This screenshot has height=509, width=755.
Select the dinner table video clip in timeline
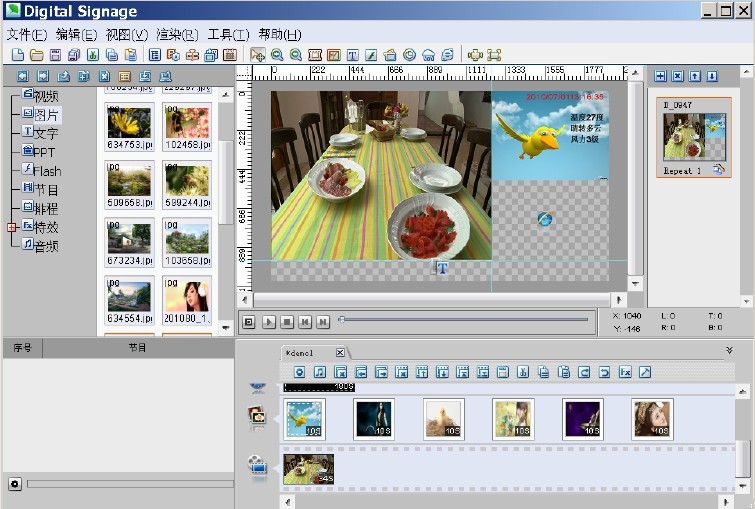(x=309, y=469)
